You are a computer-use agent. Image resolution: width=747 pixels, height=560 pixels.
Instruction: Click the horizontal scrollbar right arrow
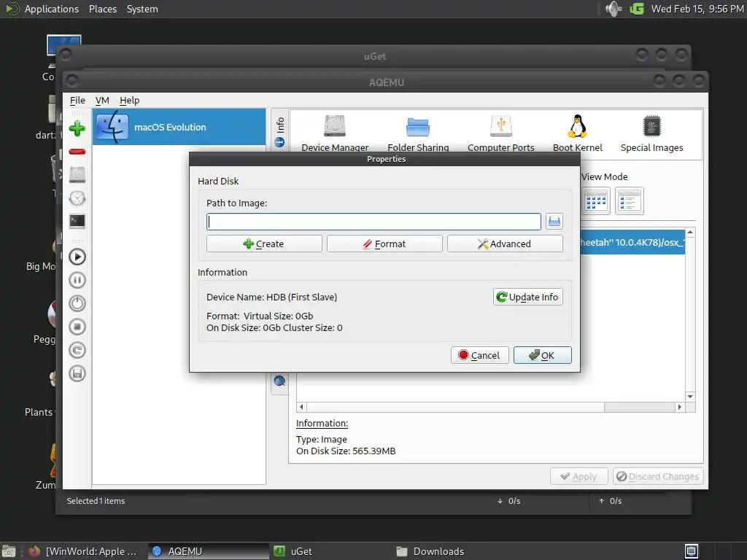[x=680, y=407]
